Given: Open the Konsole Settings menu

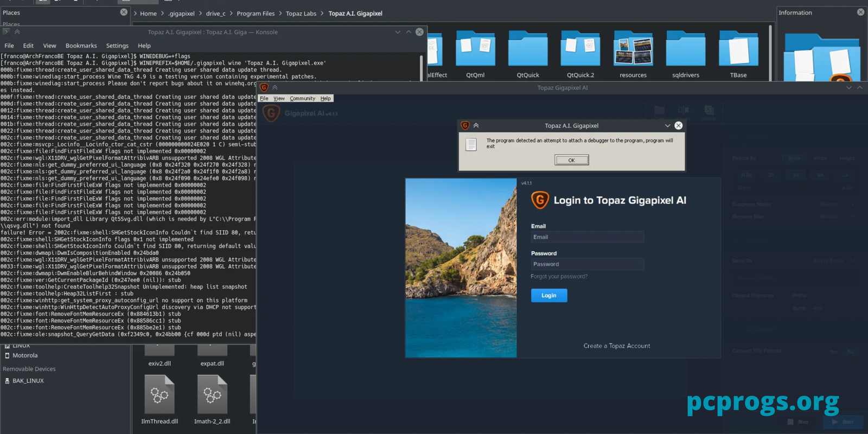Looking at the screenshot, I should pos(117,46).
